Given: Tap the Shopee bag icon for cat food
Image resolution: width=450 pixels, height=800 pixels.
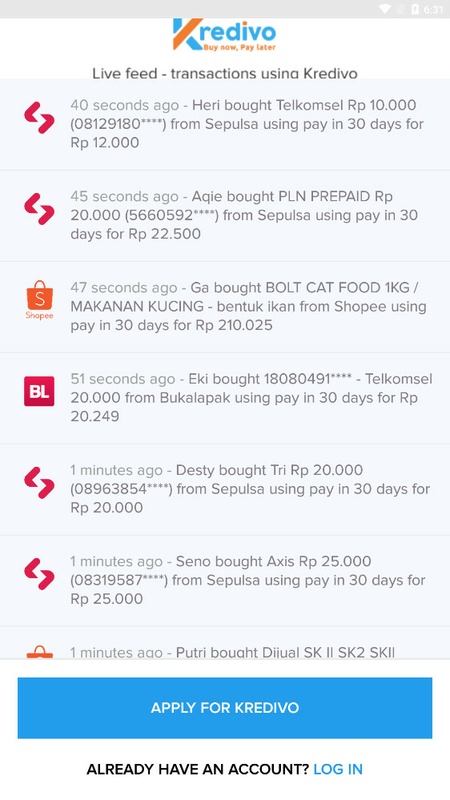Looking at the screenshot, I should 39,299.
